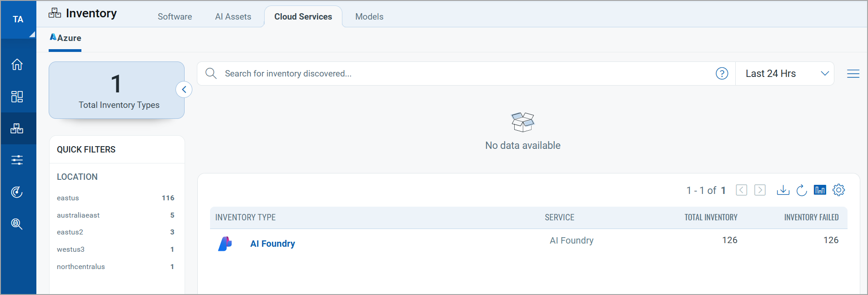Download the inventory list
The height and width of the screenshot is (295, 868).
[x=783, y=190]
